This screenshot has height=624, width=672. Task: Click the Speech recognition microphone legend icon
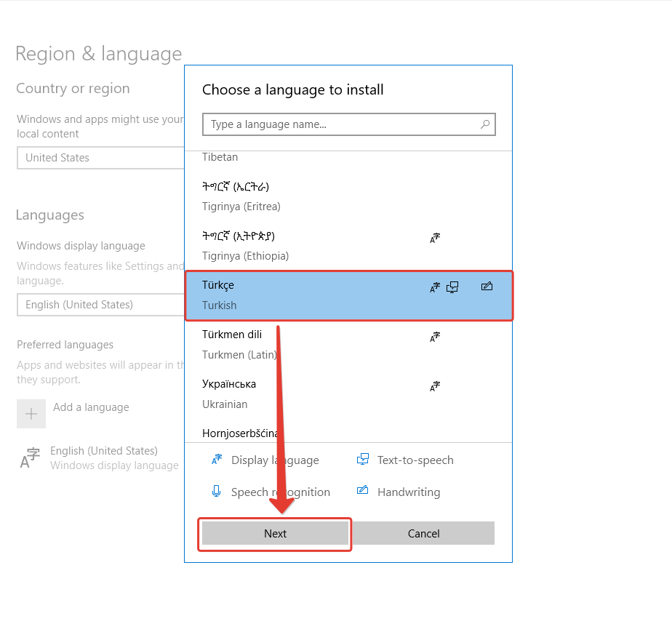pyautogui.click(x=216, y=492)
